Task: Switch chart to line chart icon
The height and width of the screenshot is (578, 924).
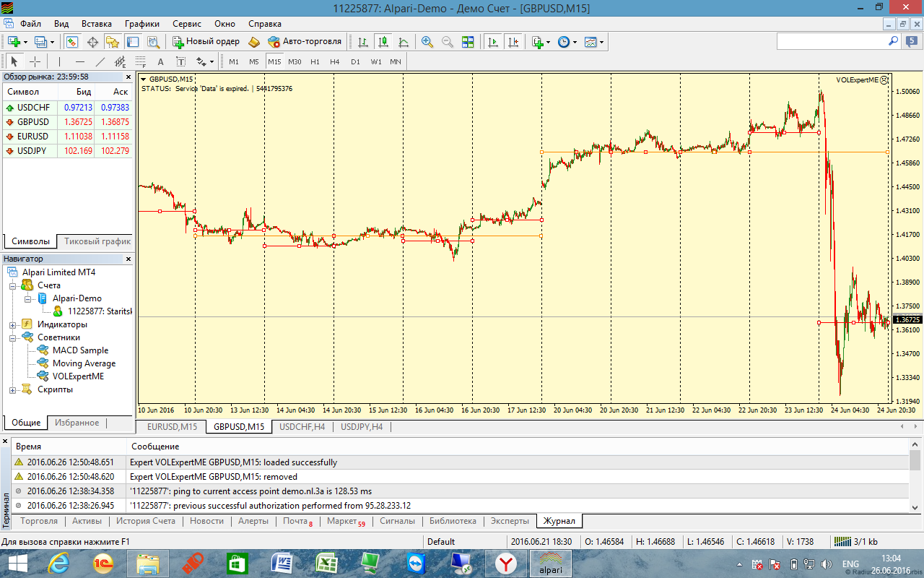Action: (404, 42)
